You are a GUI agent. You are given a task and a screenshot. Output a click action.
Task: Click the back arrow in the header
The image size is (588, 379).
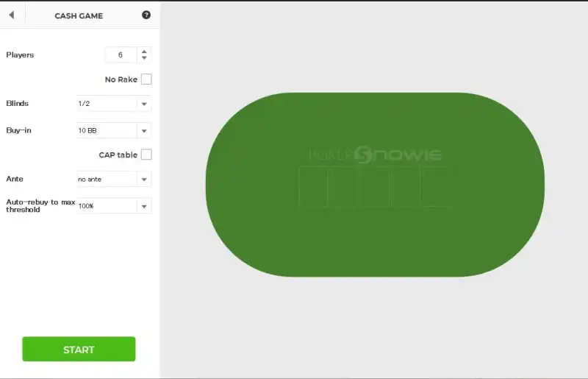coord(11,15)
